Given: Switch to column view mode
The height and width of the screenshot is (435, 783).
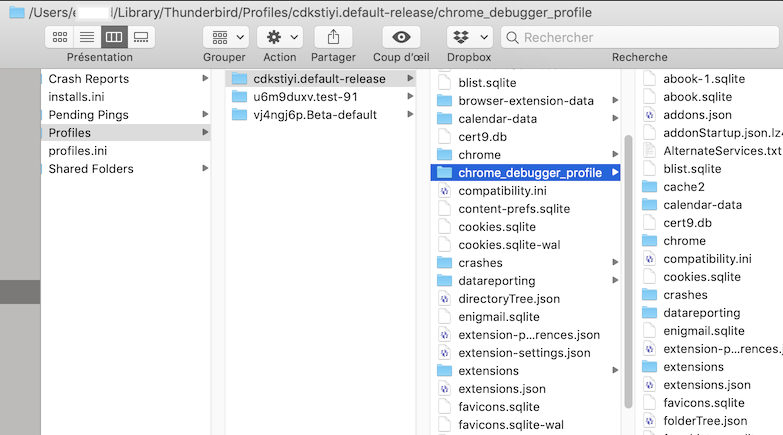Looking at the screenshot, I should (114, 37).
